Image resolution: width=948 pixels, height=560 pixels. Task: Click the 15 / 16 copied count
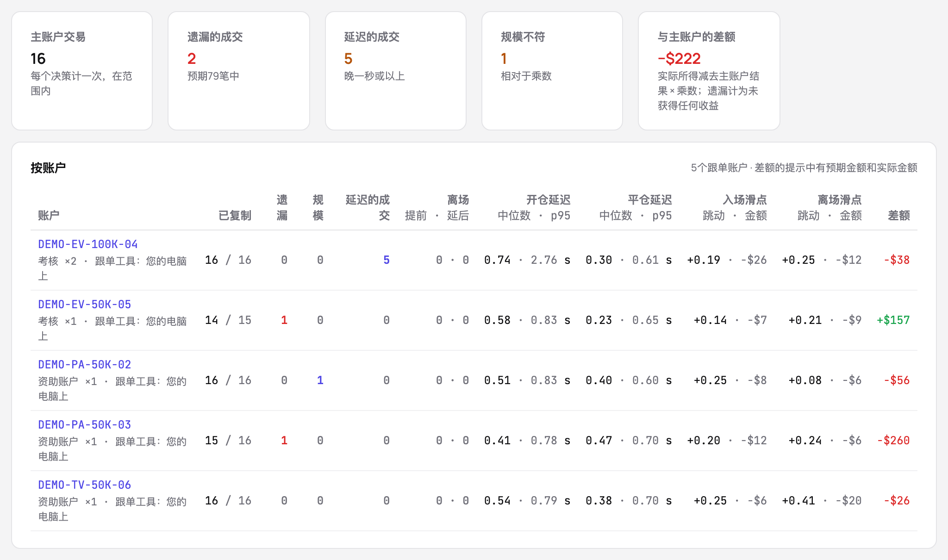(x=228, y=441)
